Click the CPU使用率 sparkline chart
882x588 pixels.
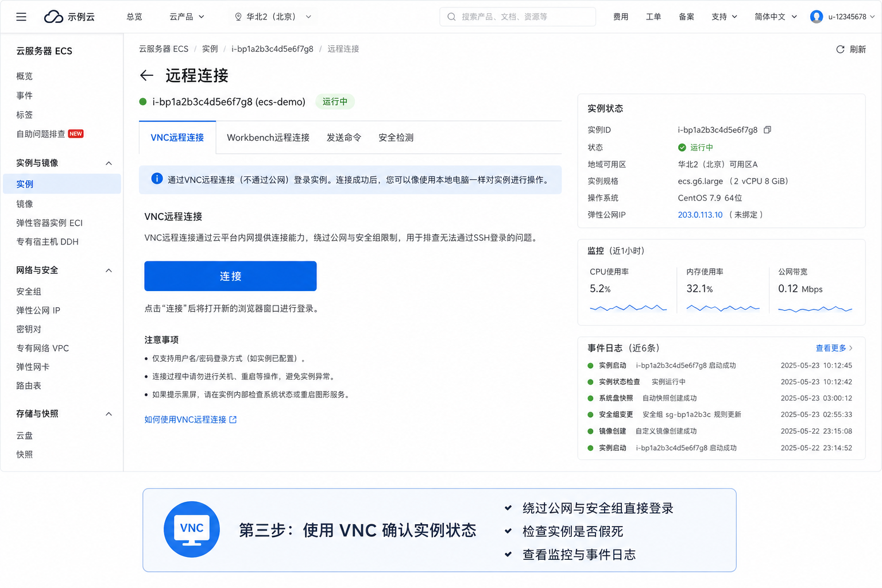pos(628,308)
